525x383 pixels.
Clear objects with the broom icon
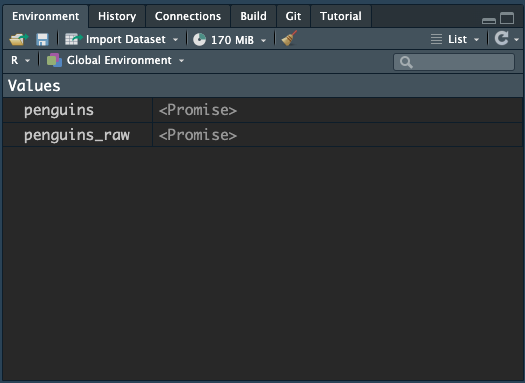tap(289, 38)
